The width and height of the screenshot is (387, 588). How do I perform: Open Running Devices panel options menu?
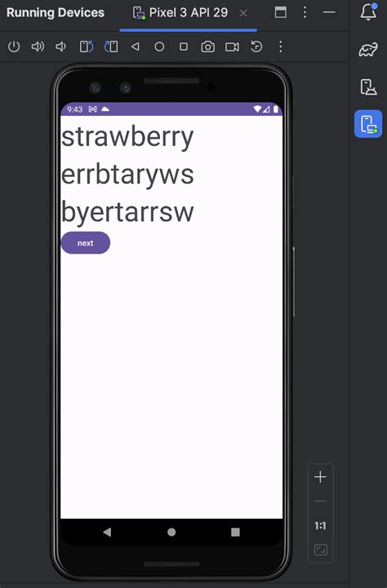305,12
